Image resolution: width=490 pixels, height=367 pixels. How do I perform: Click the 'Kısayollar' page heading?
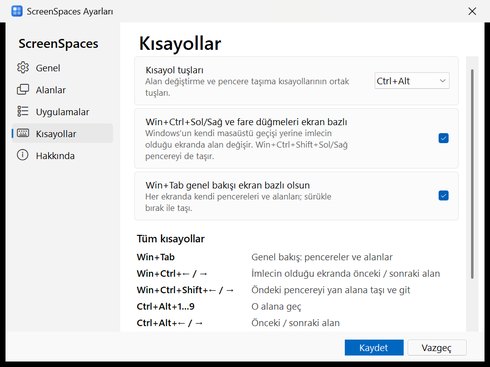180,44
